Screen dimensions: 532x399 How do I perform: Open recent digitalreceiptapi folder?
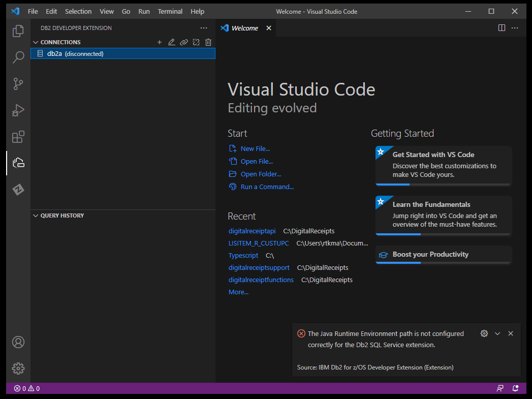click(252, 231)
